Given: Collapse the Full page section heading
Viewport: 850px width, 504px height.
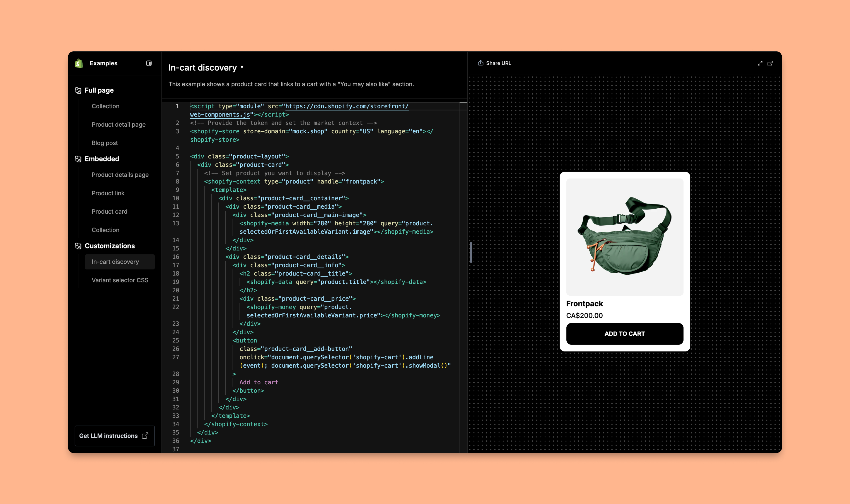Looking at the screenshot, I should pos(99,90).
